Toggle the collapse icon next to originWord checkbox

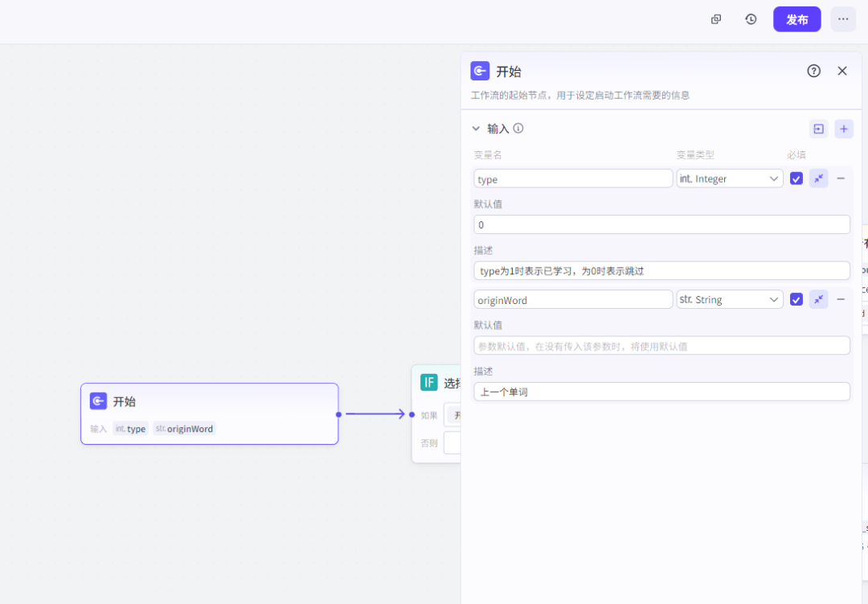tap(818, 299)
